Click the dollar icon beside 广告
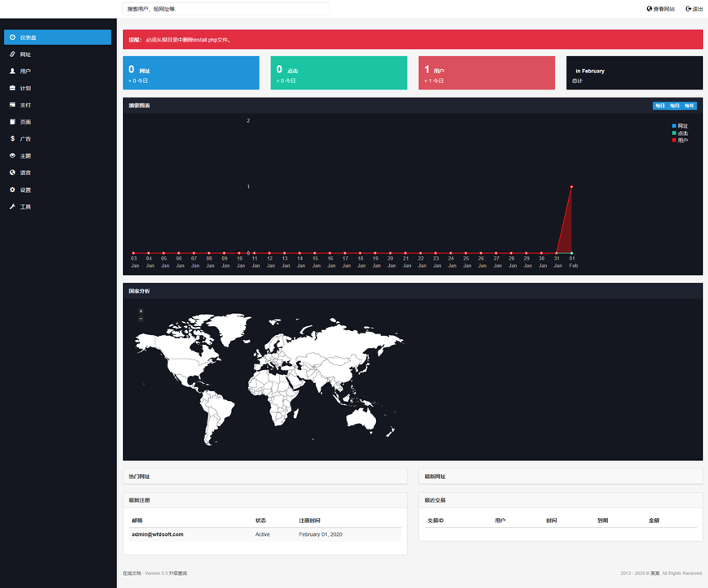Screen dimensions: 708x588 [12, 139]
